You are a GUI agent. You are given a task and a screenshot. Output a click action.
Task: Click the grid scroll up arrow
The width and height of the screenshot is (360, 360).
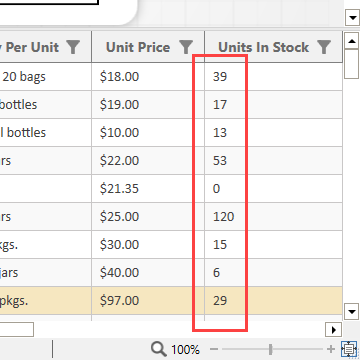[351, 41]
